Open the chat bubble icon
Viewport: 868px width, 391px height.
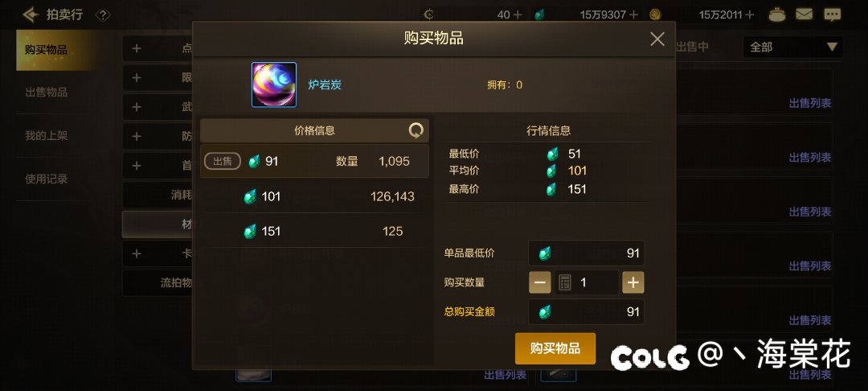tap(832, 14)
